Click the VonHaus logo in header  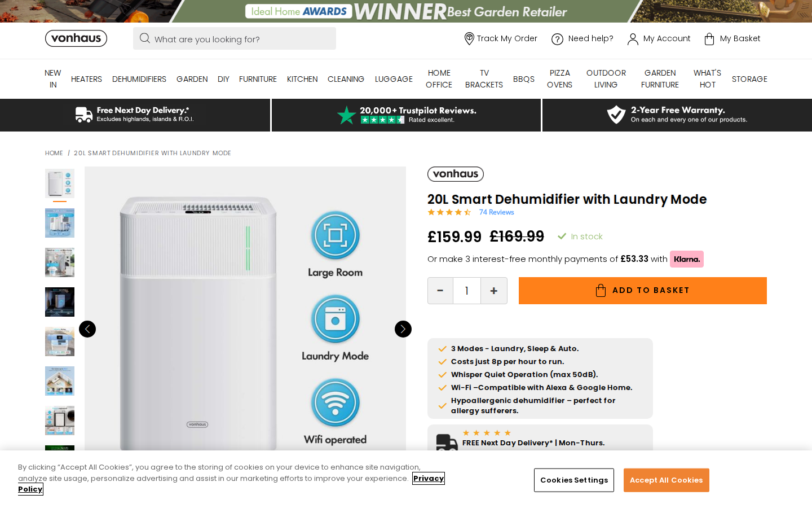tap(76, 38)
